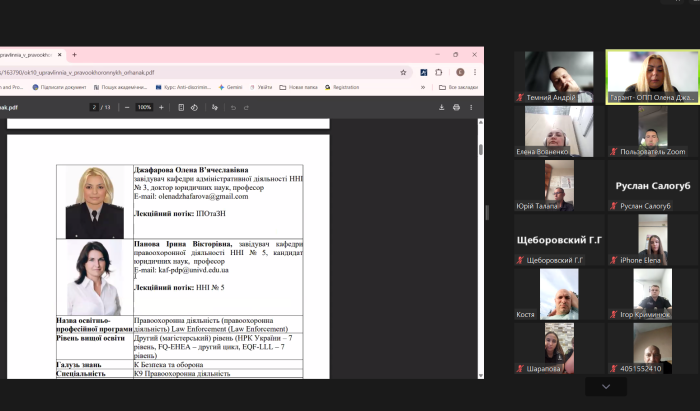Open the Gemini bookmark
Screen dimensions: 700x411
232,87
